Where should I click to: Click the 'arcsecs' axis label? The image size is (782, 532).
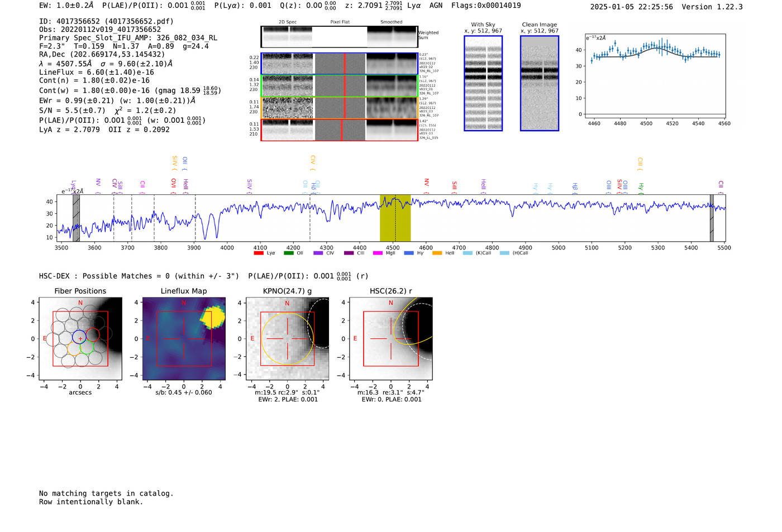[x=80, y=392]
